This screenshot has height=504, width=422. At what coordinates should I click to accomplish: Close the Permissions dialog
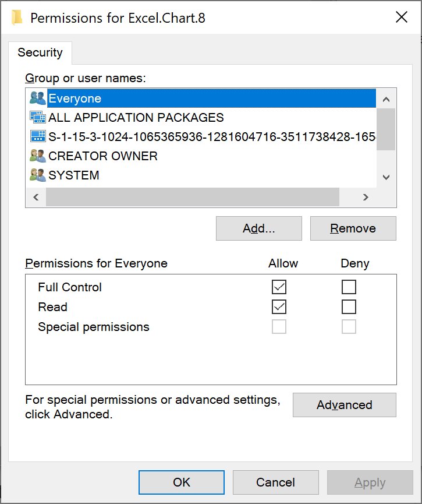402,17
